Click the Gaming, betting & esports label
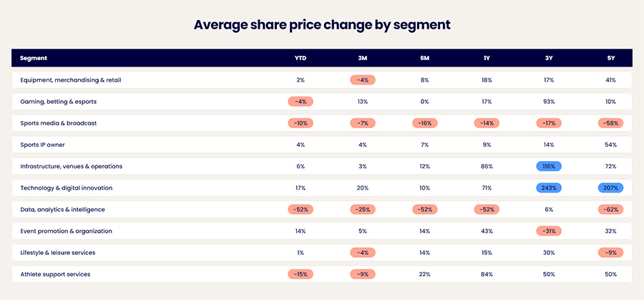The height and width of the screenshot is (300, 644). (59, 102)
